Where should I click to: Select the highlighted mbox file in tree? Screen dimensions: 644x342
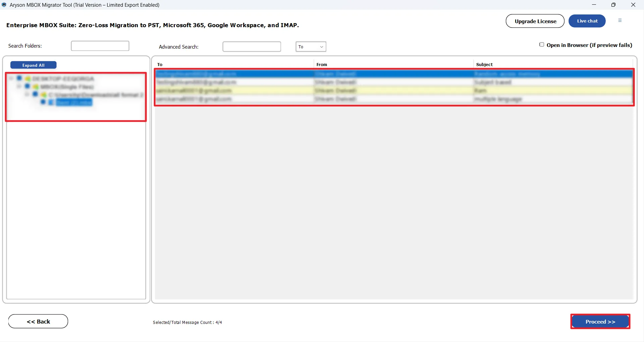tap(74, 102)
